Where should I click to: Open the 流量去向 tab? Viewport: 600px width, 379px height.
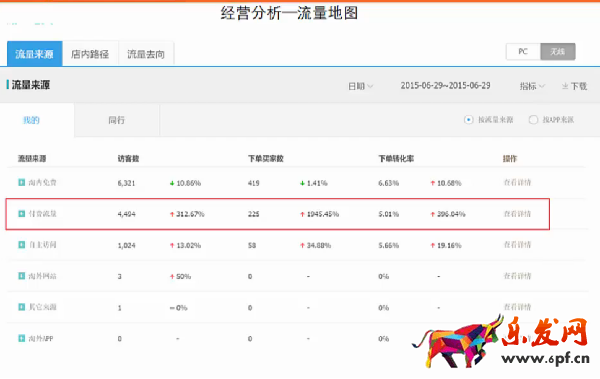pos(146,54)
